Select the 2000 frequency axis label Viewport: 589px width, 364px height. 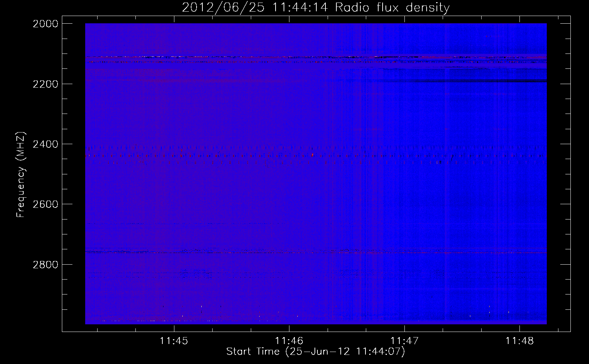click(x=46, y=24)
